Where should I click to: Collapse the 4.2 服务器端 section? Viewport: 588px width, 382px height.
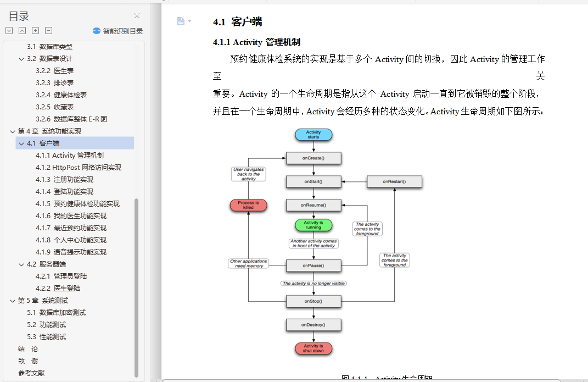(x=21, y=264)
